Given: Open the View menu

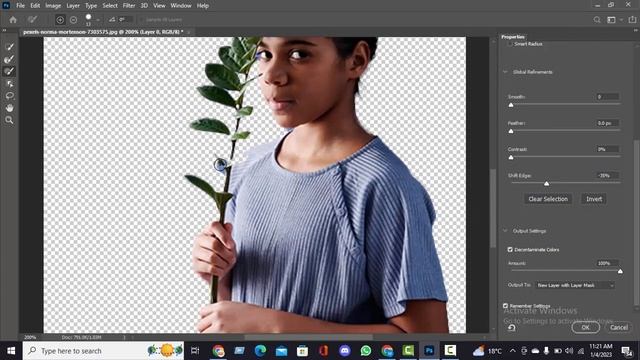Looking at the screenshot, I should tap(159, 6).
